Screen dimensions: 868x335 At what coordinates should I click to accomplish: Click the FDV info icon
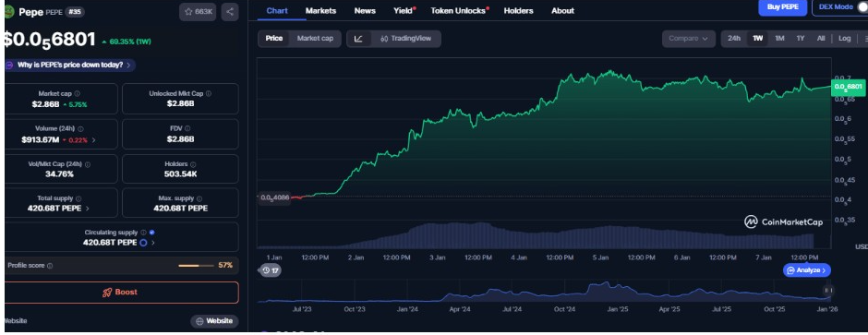(x=187, y=129)
